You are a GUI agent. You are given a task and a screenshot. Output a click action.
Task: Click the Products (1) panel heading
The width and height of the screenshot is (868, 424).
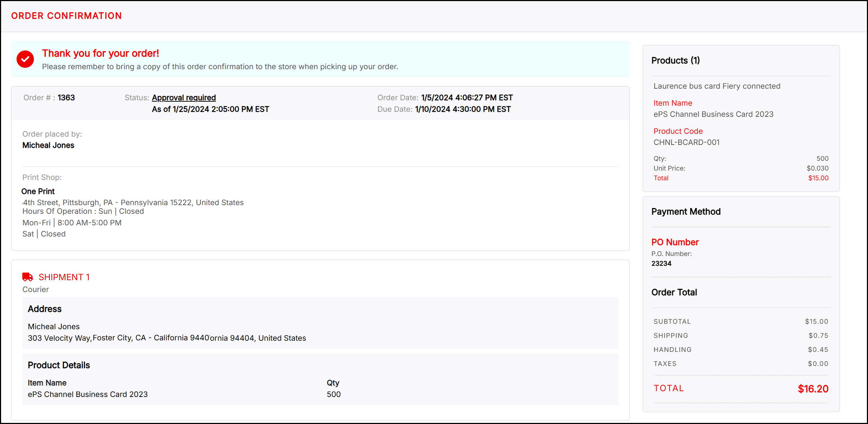coord(675,61)
